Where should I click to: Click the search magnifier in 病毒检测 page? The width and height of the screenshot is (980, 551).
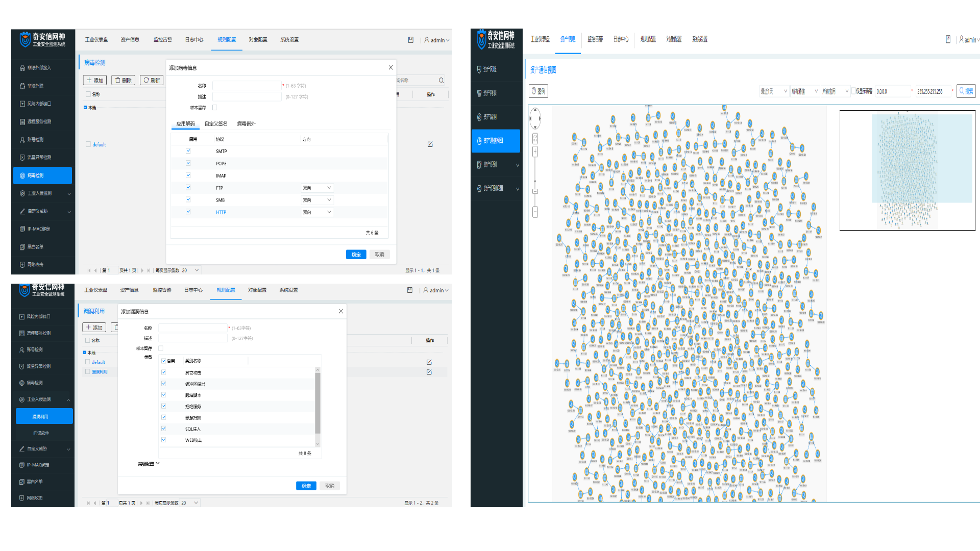pos(441,81)
